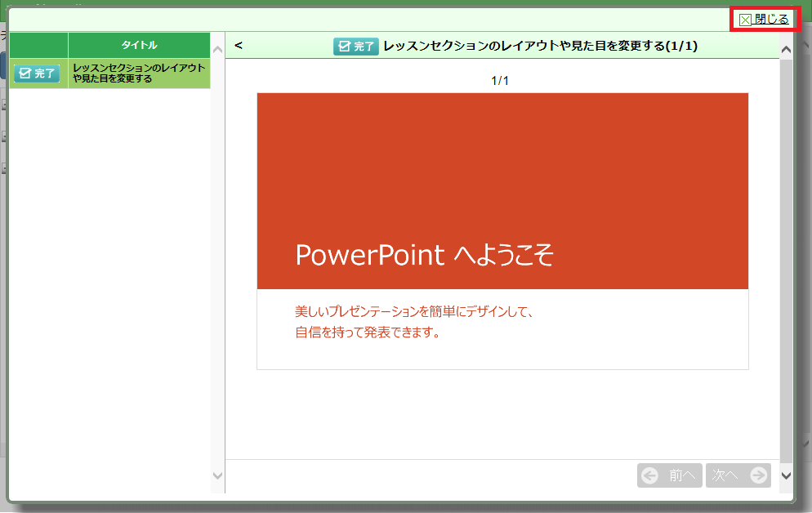Image resolution: width=812 pixels, height=513 pixels.
Task: Click the 完了 badge in the lesson header
Action: click(x=356, y=47)
